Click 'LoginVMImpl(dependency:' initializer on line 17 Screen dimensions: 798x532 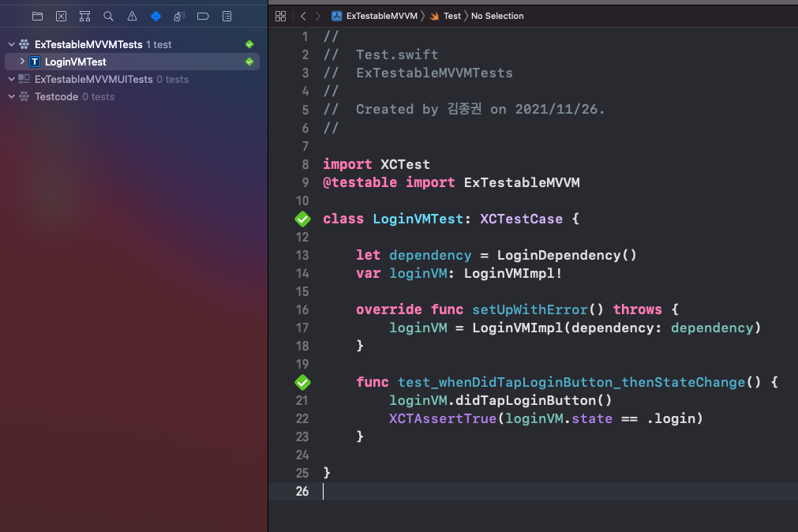pyautogui.click(x=567, y=328)
